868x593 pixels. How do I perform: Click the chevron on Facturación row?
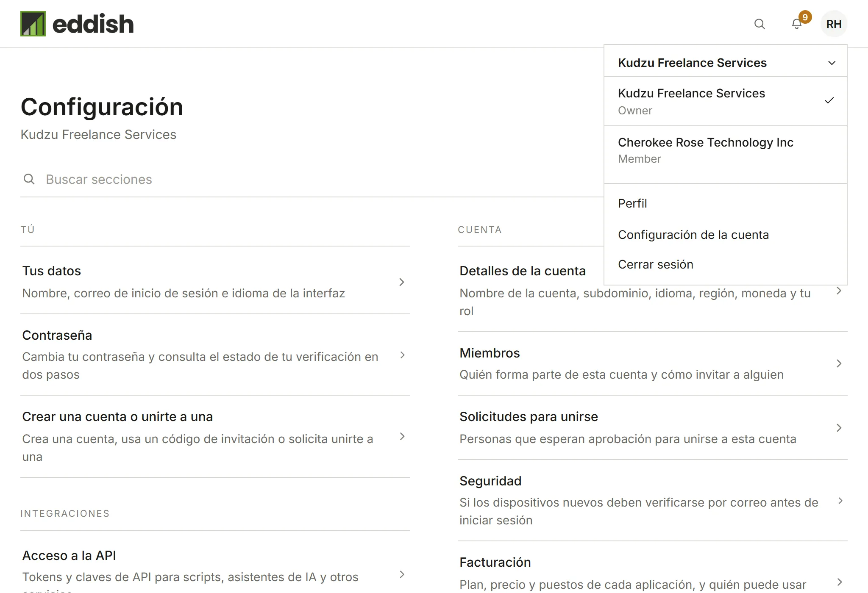[839, 582]
